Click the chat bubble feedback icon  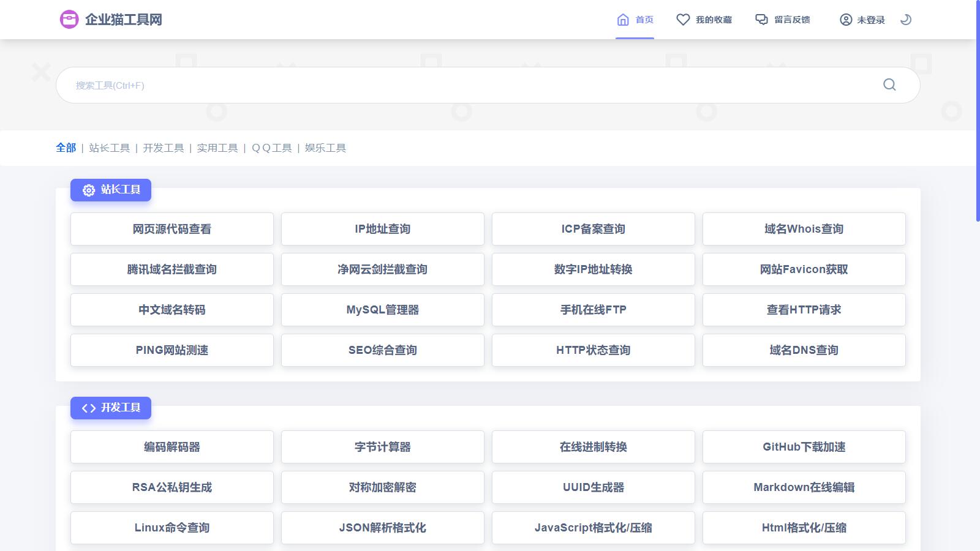pos(761,20)
